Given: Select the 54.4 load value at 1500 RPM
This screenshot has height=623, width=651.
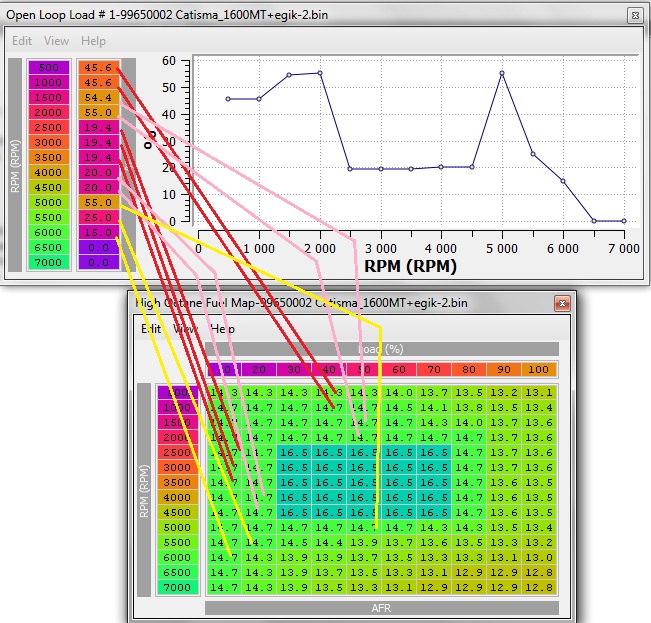Looking at the screenshot, I should pos(98,98).
